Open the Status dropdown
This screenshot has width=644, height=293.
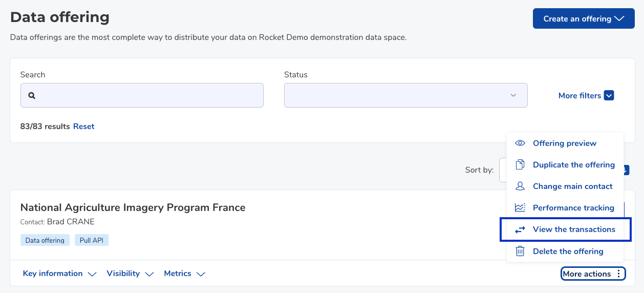405,95
